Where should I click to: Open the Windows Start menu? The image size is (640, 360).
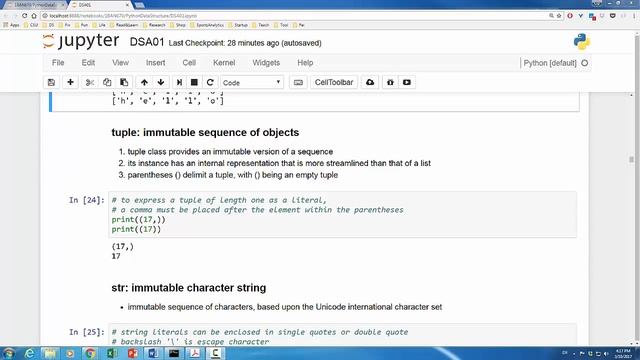click(x=9, y=353)
